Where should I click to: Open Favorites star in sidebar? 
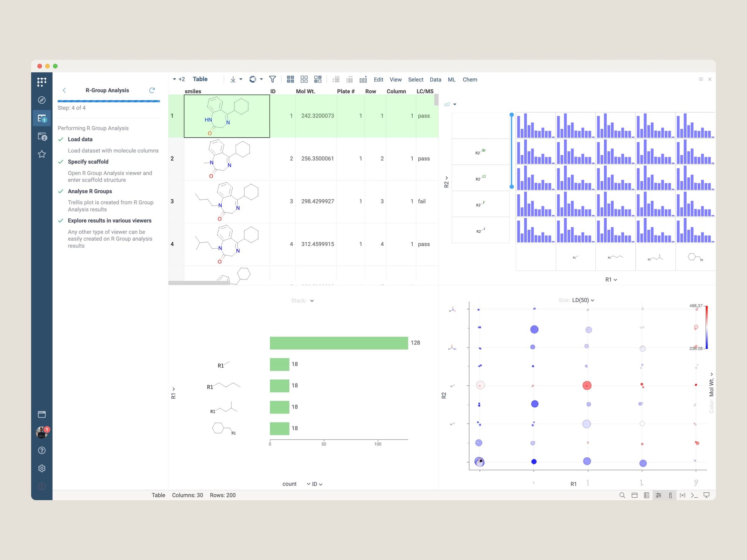(x=42, y=154)
